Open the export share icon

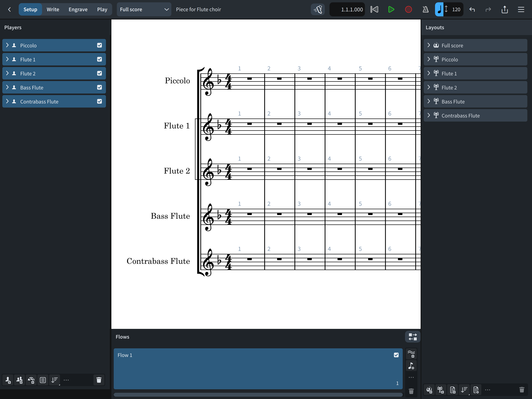[505, 9]
